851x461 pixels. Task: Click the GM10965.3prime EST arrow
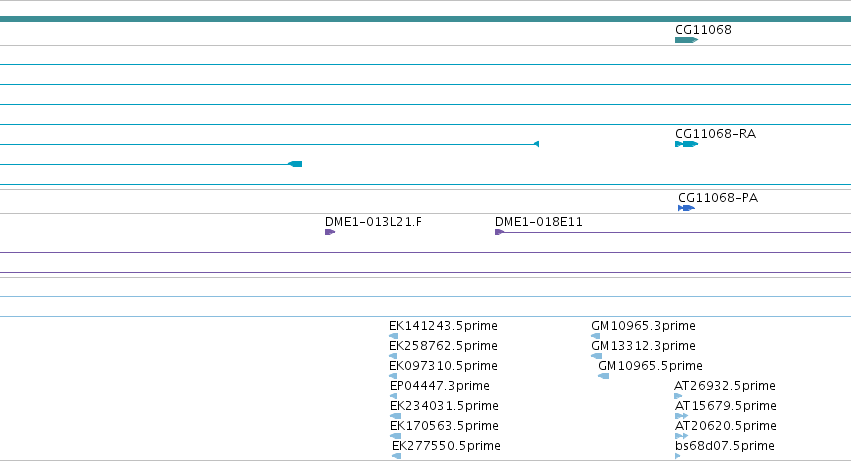[595, 336]
